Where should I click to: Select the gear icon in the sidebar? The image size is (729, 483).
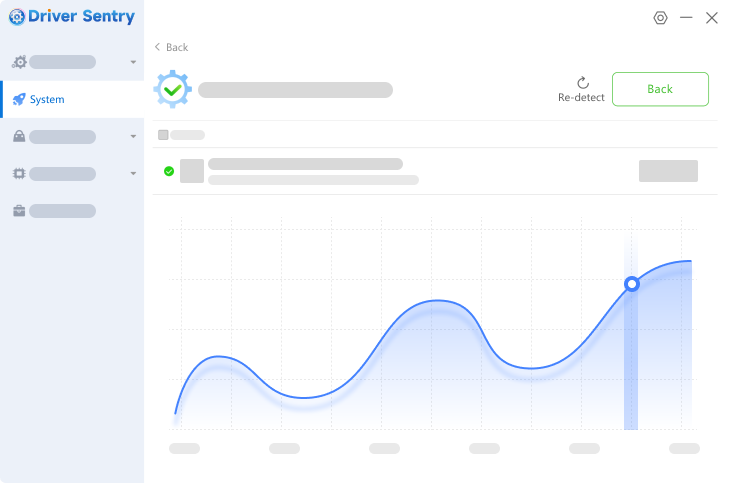[x=19, y=62]
